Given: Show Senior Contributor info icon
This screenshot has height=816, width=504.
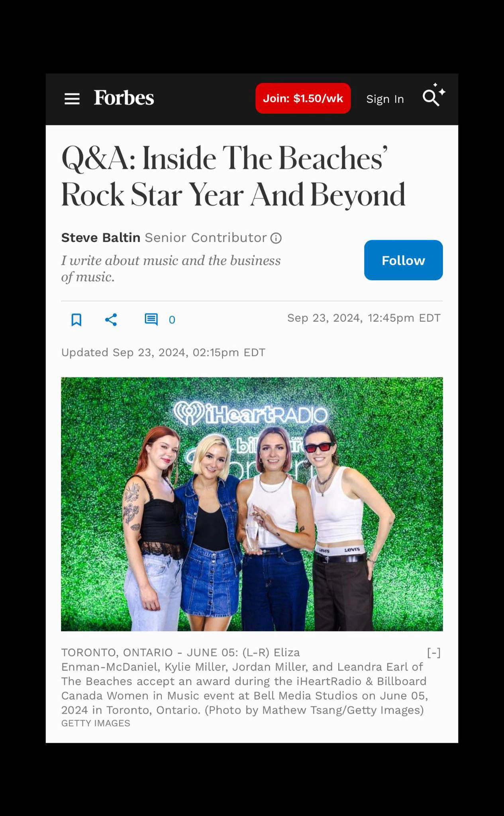Looking at the screenshot, I should click(276, 238).
